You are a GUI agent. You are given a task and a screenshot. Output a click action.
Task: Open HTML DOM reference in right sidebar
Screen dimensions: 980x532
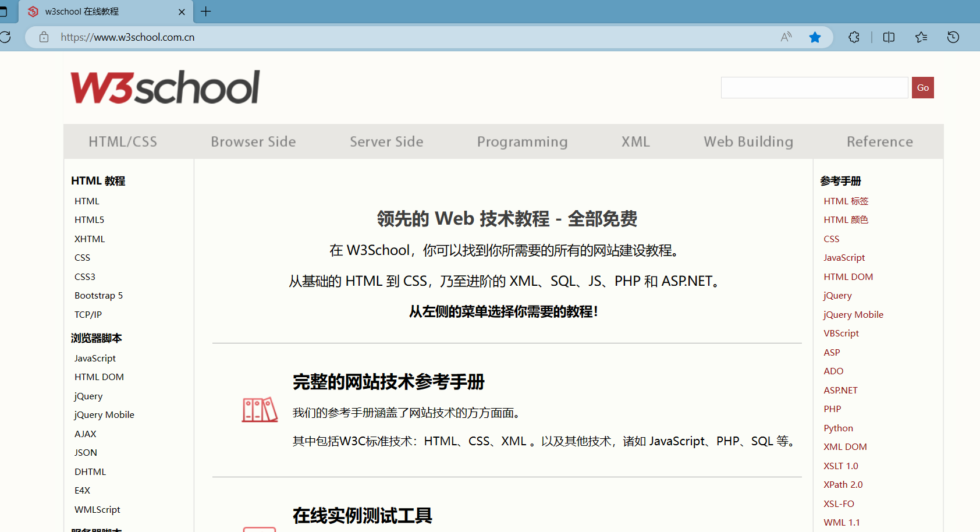tap(848, 276)
